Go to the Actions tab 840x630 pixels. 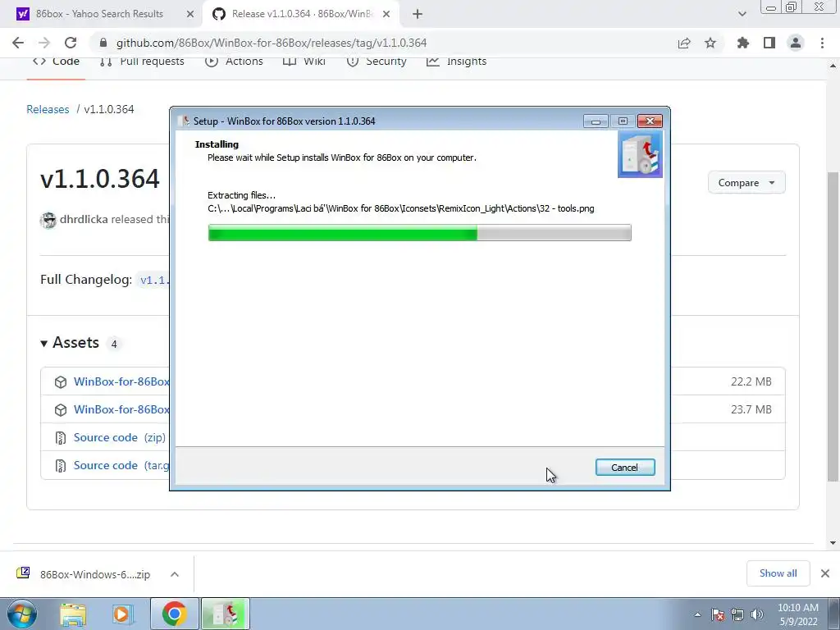[x=234, y=61]
